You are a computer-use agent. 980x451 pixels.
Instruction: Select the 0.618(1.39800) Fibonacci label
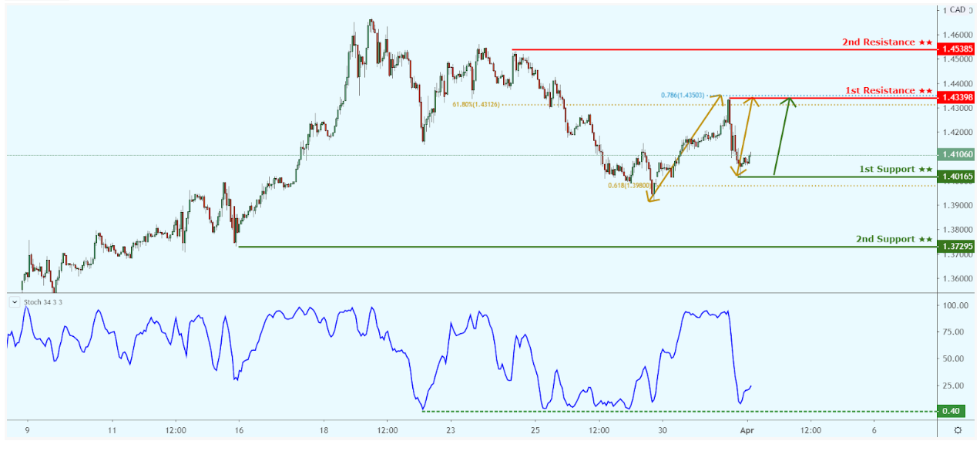click(x=631, y=185)
